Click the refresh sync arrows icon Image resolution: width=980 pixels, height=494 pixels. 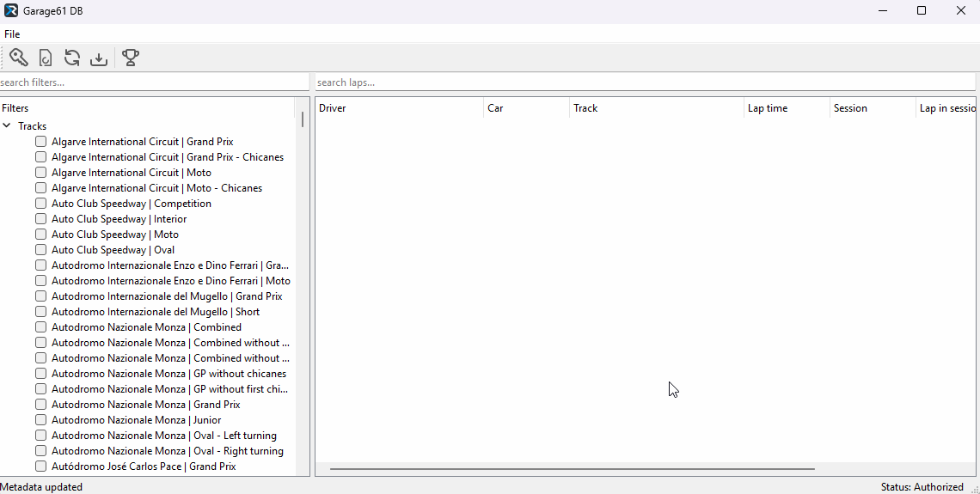tap(72, 58)
